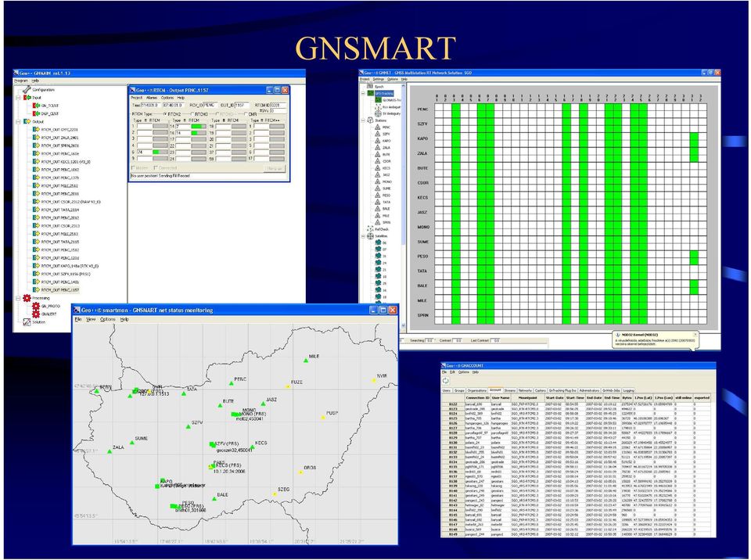The width and height of the screenshot is (751, 560).
Task: Click the KAPO station triangle icon in GNNET tree
Action: click(x=377, y=141)
